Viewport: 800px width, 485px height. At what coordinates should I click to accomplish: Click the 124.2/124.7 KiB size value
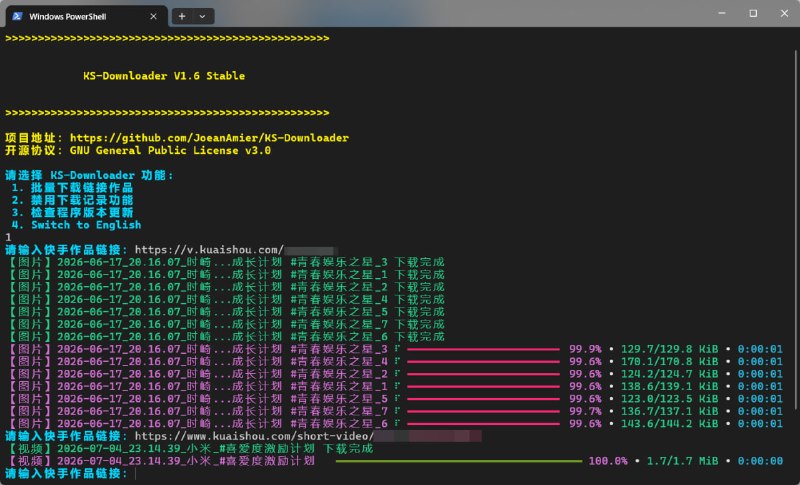(669, 374)
